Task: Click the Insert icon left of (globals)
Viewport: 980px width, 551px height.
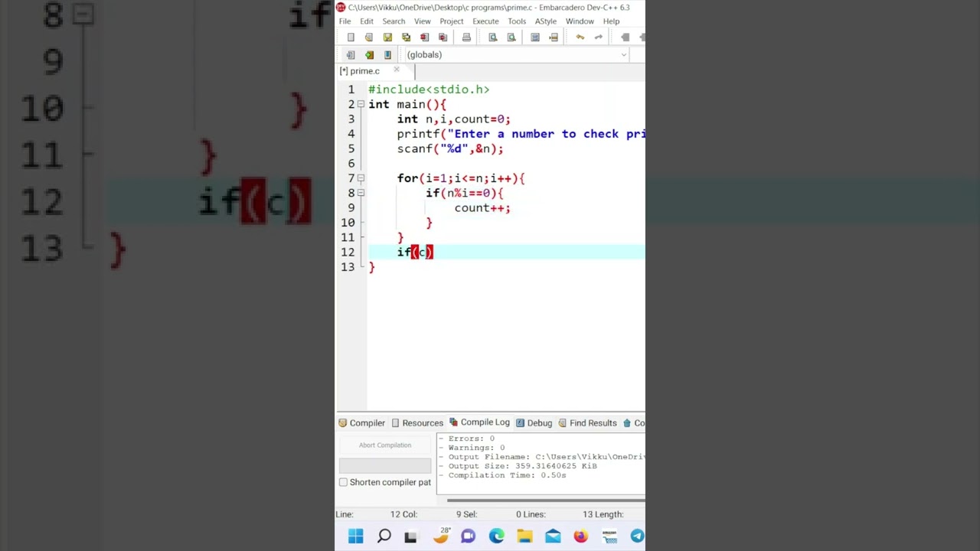Action: pos(351,55)
